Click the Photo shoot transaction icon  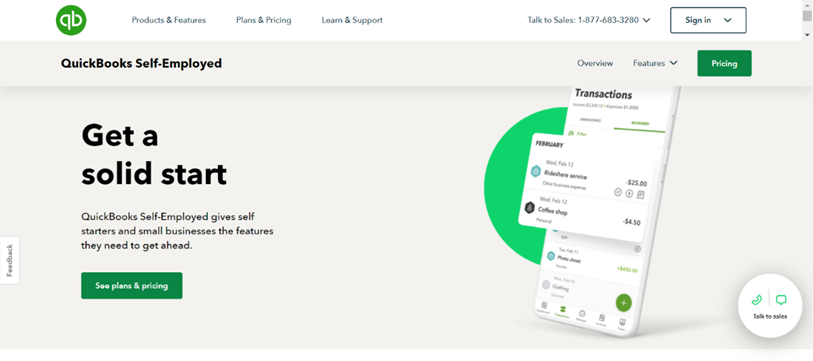tap(551, 256)
